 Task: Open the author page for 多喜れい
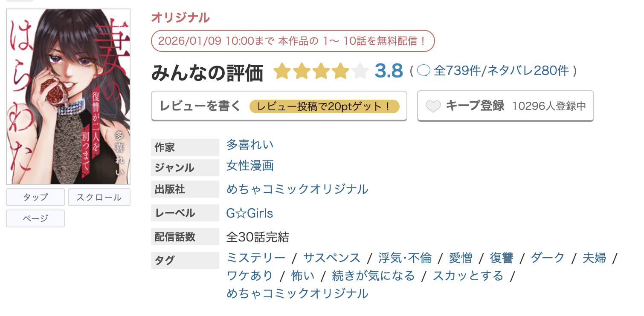click(x=250, y=145)
